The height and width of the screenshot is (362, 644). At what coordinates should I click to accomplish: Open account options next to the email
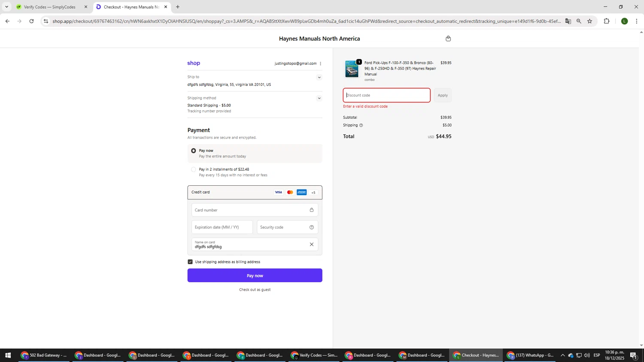click(321, 63)
